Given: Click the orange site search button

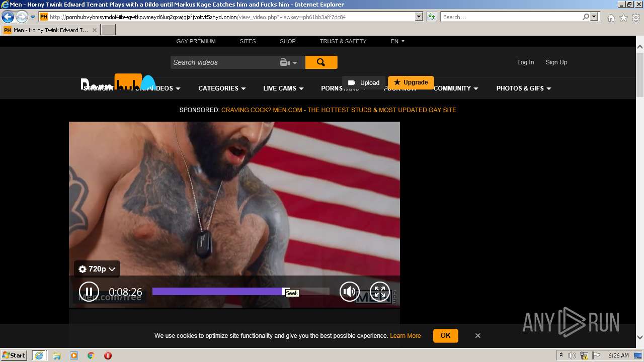Looking at the screenshot, I should click(x=321, y=62).
